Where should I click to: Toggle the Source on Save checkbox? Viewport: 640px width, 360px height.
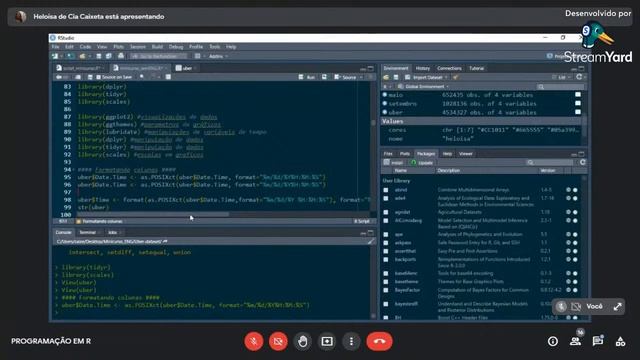pos(98,77)
